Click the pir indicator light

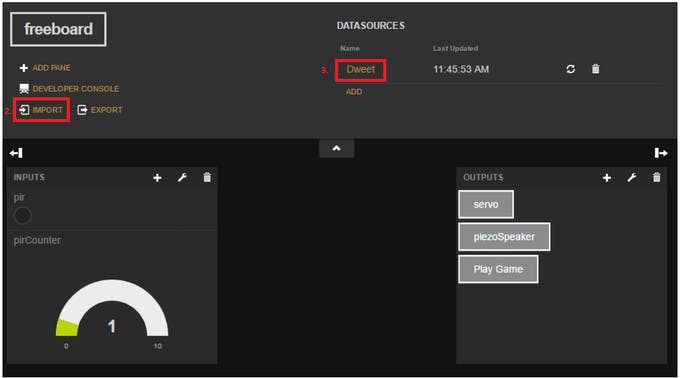[23, 215]
